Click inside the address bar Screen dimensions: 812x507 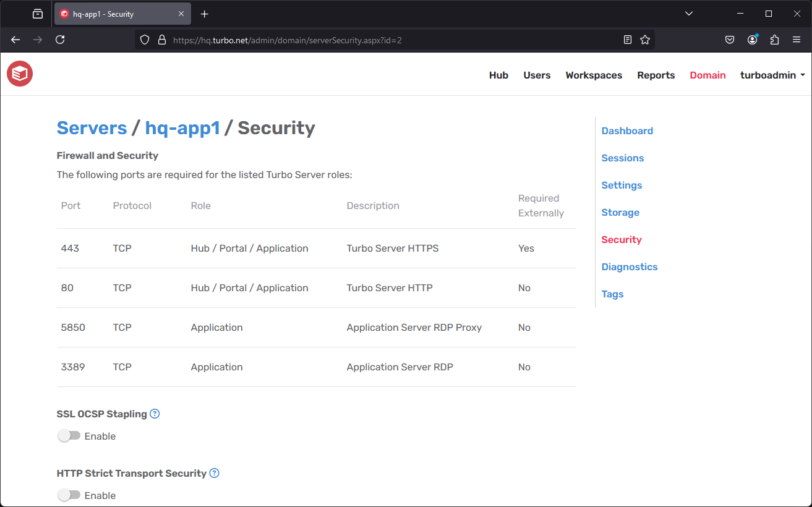coord(371,39)
